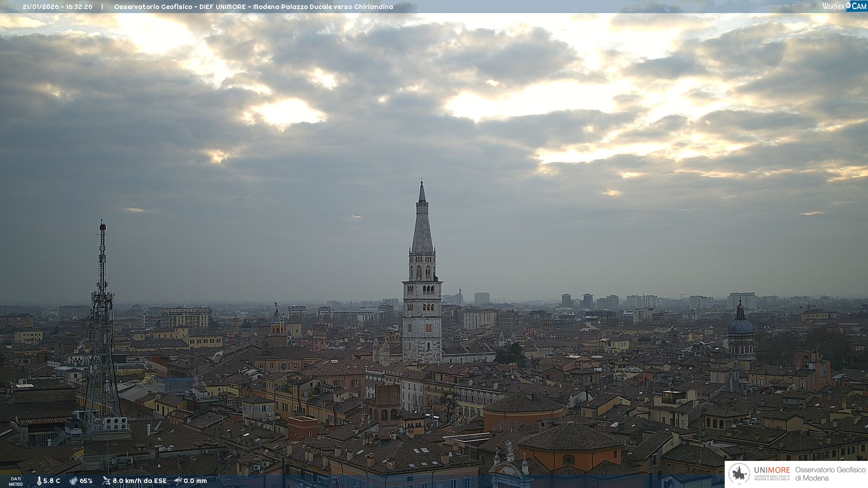Click the bright sun glow in clouds
The width and height of the screenshot is (868, 488).
(x=289, y=112)
